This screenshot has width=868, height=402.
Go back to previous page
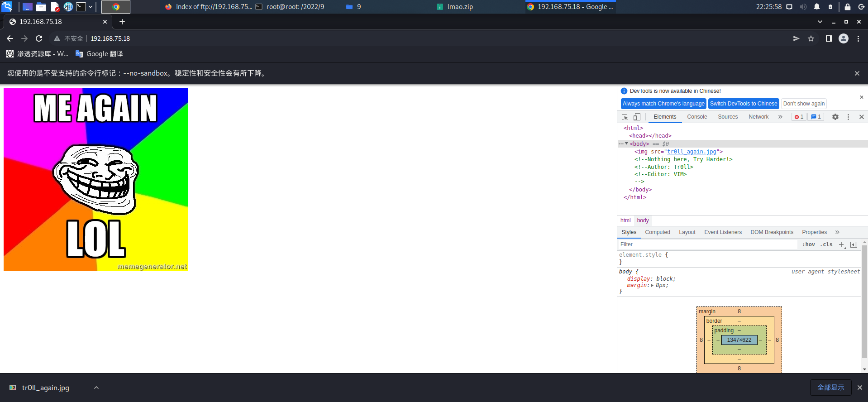(x=10, y=38)
